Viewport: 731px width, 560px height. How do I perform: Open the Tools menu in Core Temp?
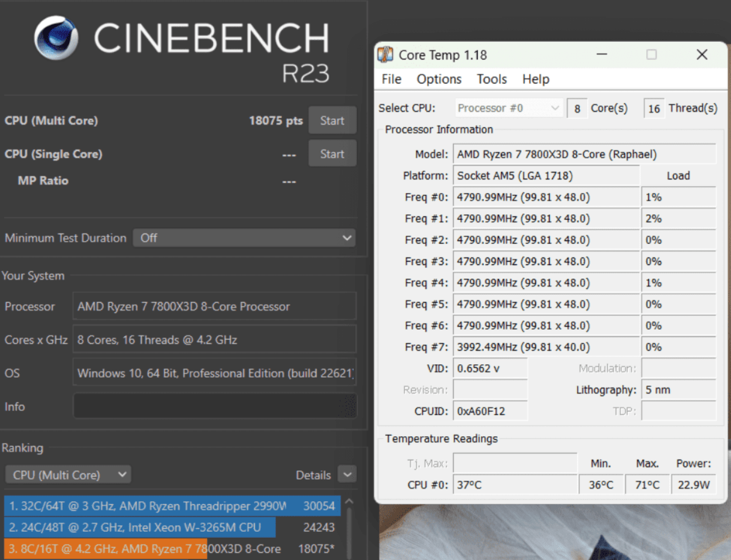(x=492, y=79)
